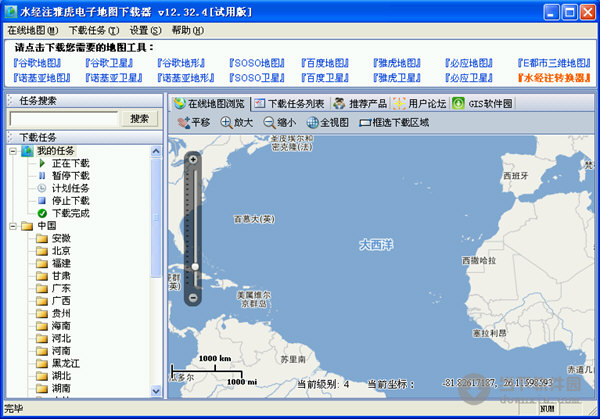
Task: Collapse the 任务搜索 panel header
Action: coord(85,101)
